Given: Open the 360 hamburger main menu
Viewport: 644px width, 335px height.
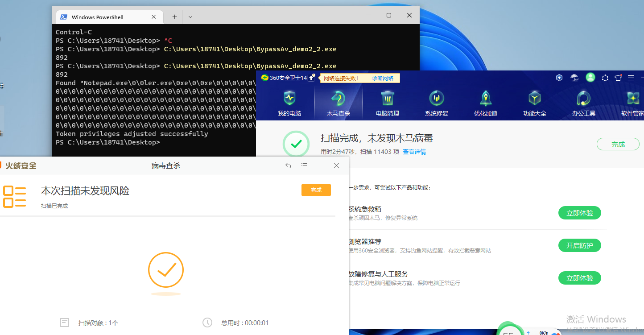Looking at the screenshot, I should tap(631, 78).
